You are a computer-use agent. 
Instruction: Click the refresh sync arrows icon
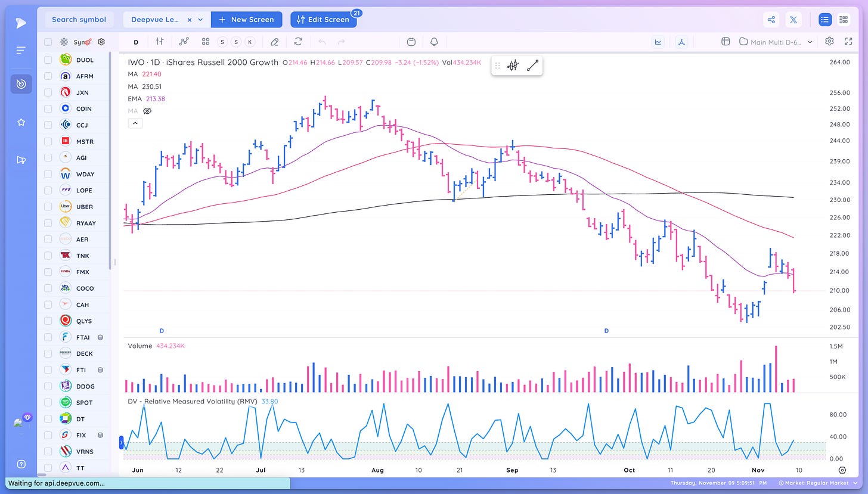(x=298, y=42)
